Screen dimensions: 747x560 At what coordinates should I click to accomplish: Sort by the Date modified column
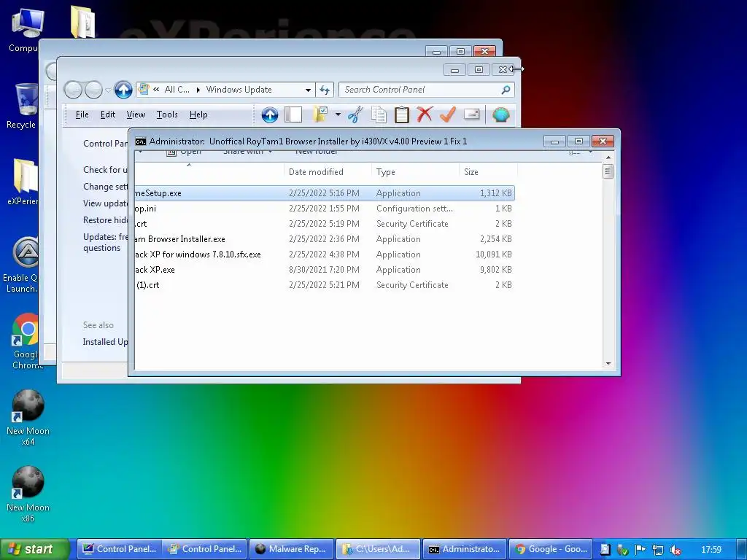point(328,172)
